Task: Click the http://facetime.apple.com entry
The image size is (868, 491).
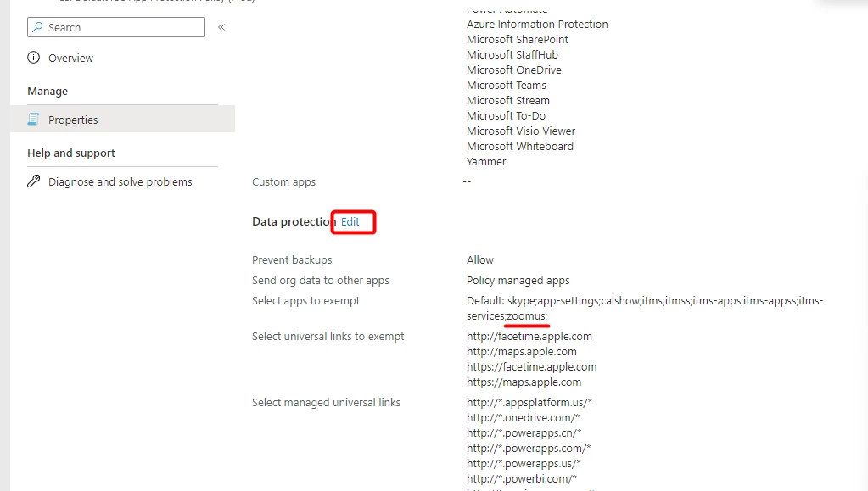Action: [x=529, y=336]
